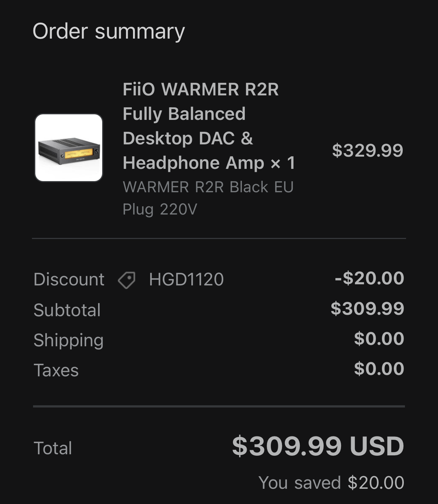Click the Total label
Viewport: 438px width, 504px height.
click(53, 448)
